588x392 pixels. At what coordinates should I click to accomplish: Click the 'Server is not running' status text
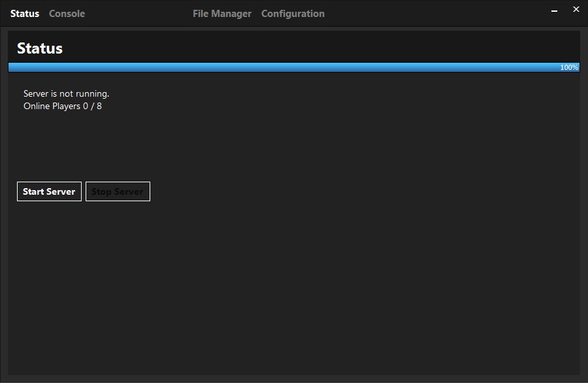click(66, 93)
